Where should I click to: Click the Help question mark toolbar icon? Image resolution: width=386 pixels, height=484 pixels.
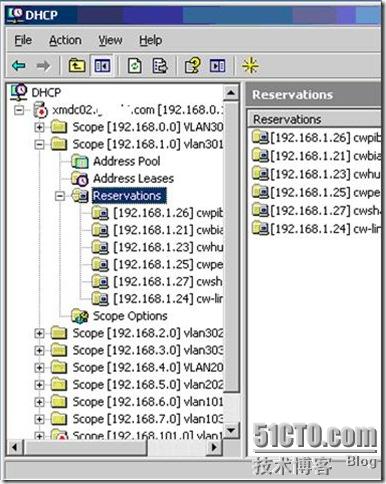[193, 65]
